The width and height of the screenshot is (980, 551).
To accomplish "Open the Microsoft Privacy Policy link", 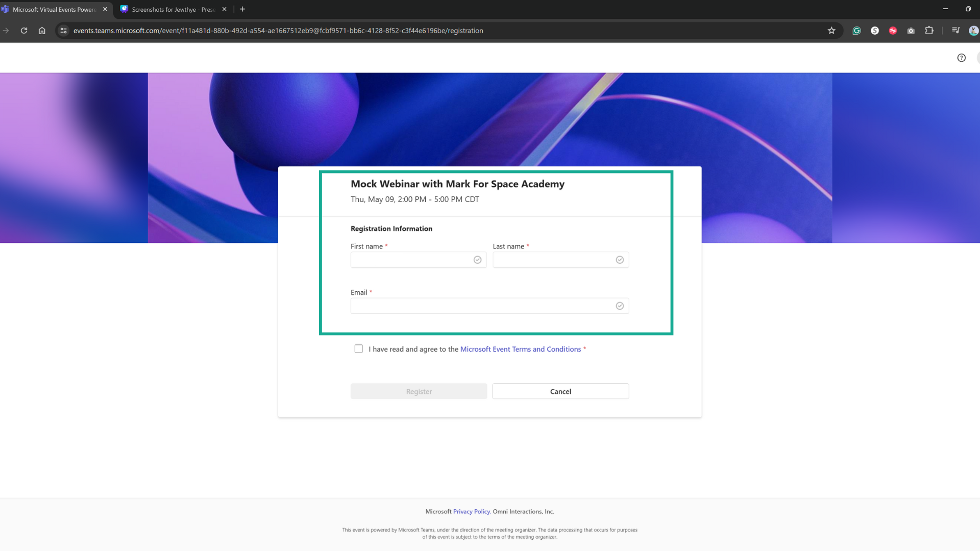I will tap(471, 511).
